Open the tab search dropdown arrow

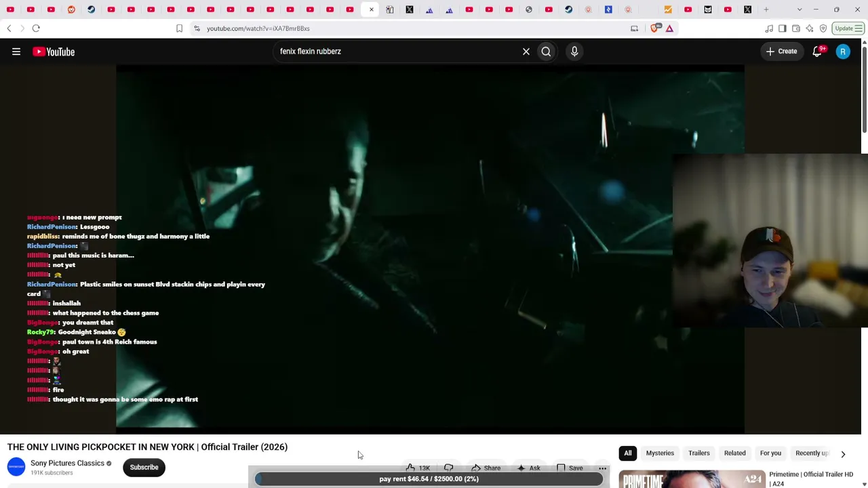pyautogui.click(x=800, y=9)
